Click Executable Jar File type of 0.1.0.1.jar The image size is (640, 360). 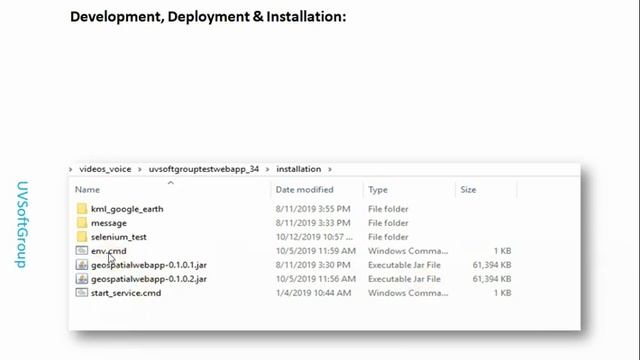click(x=404, y=265)
